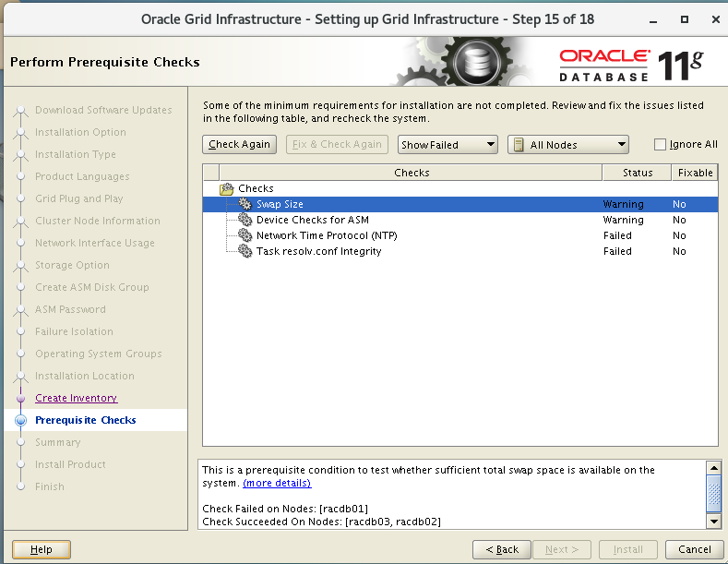
Task: Click the Prerequisite Checks step bullet
Action: pos(20,420)
